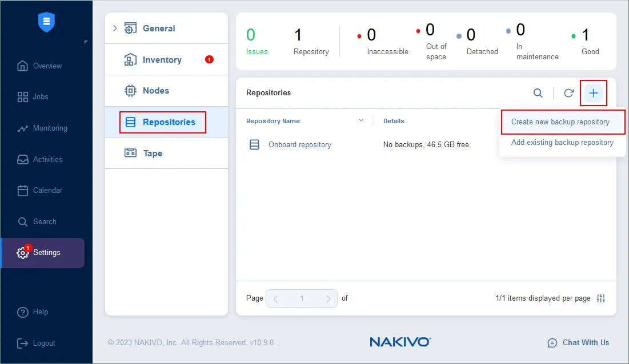629x364 pixels.
Task: Click the plus button to add repository
Action: pos(594,92)
